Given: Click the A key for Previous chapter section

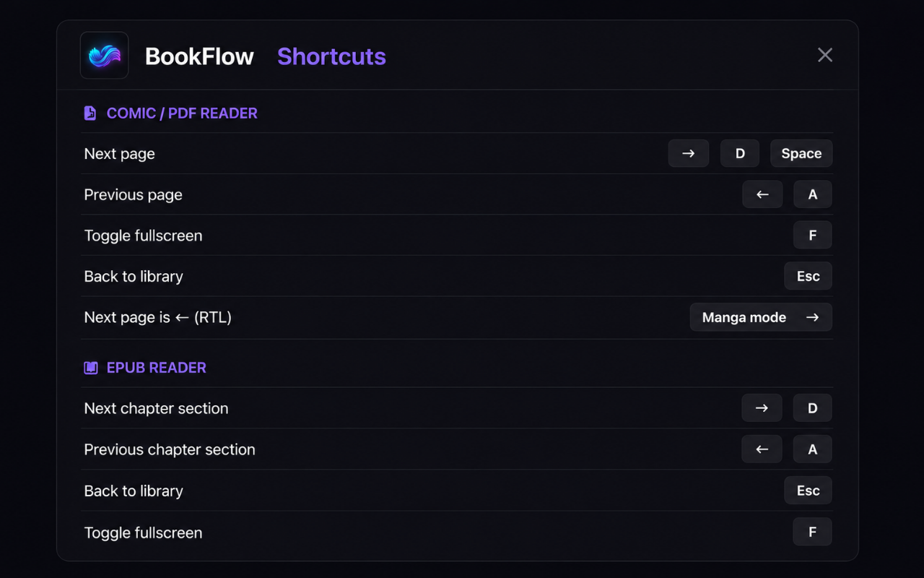Looking at the screenshot, I should [813, 449].
